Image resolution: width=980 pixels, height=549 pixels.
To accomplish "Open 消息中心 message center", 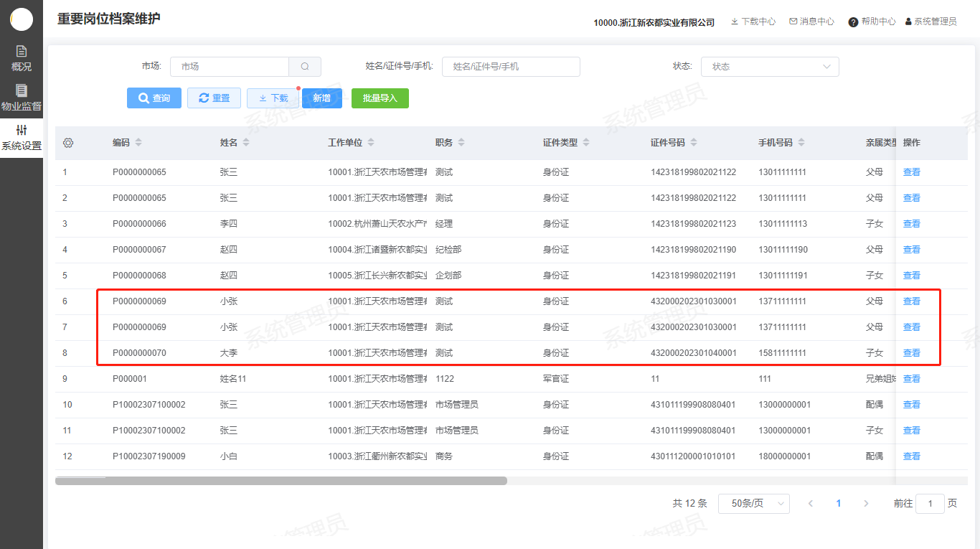I will (811, 22).
